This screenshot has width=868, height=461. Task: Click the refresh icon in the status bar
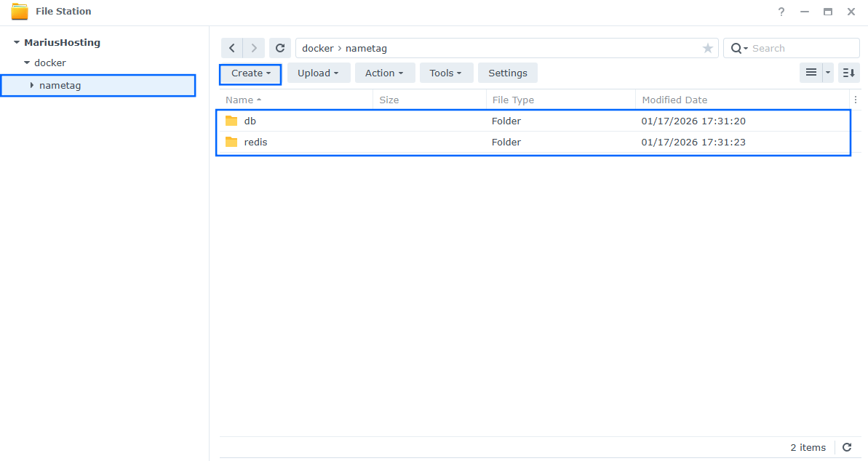pyautogui.click(x=846, y=447)
